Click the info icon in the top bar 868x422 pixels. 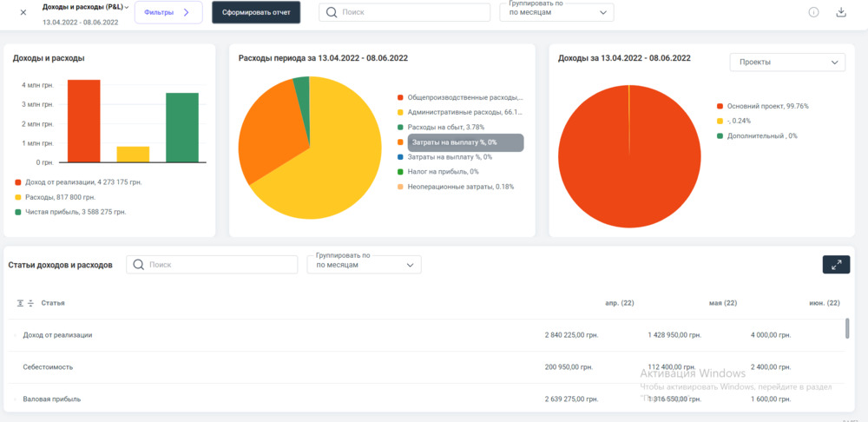point(813,12)
